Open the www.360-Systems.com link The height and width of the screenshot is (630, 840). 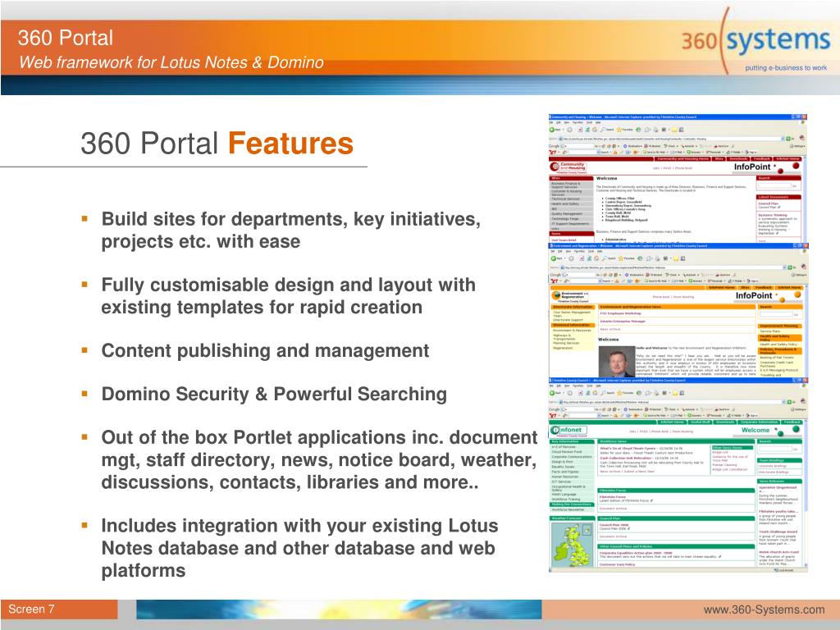(764, 609)
